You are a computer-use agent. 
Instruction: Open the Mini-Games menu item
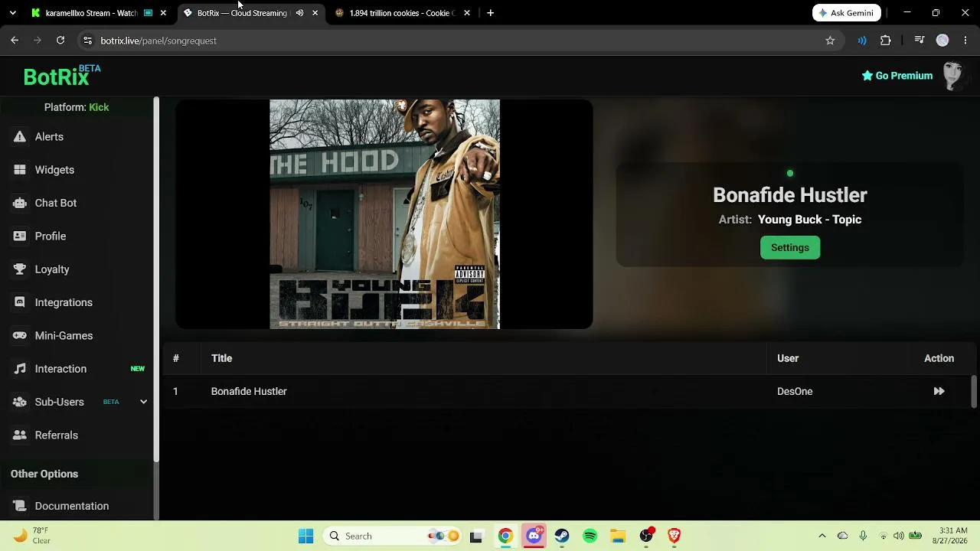[64, 336]
